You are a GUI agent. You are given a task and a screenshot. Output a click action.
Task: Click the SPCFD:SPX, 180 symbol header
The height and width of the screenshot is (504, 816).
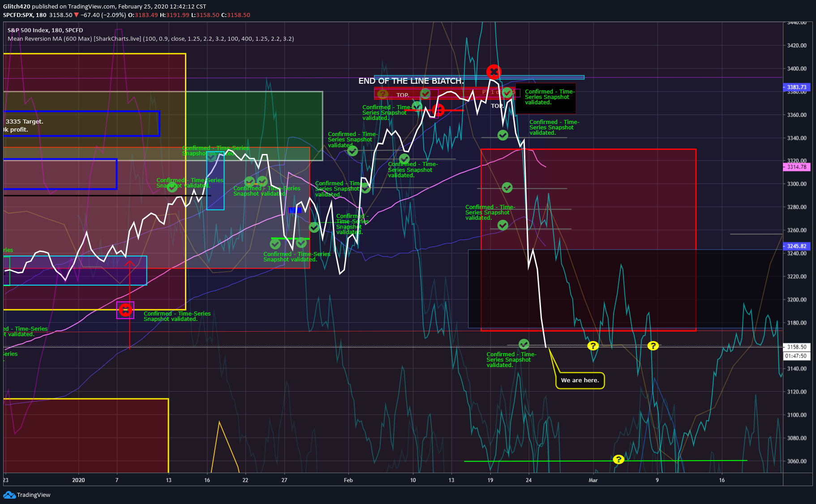25,15
